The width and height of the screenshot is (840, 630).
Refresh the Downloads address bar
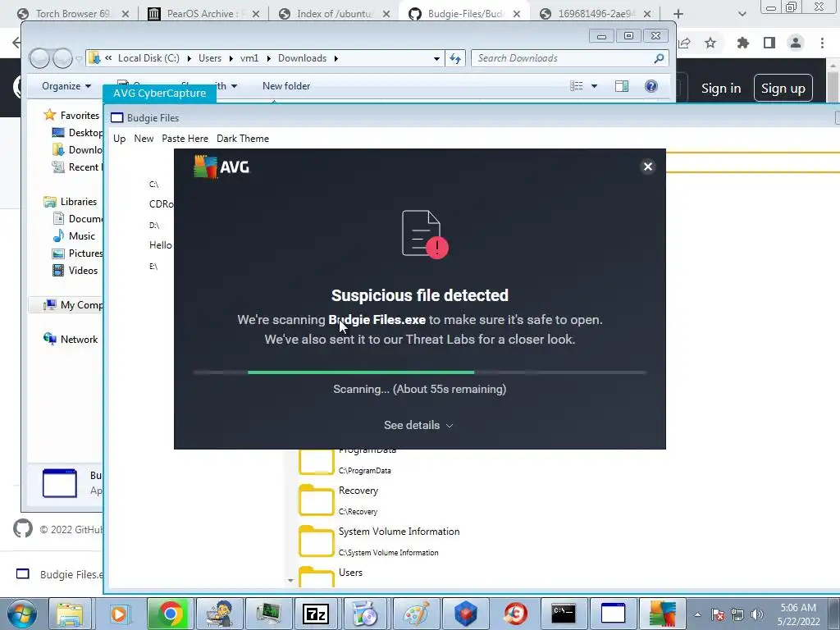(455, 58)
